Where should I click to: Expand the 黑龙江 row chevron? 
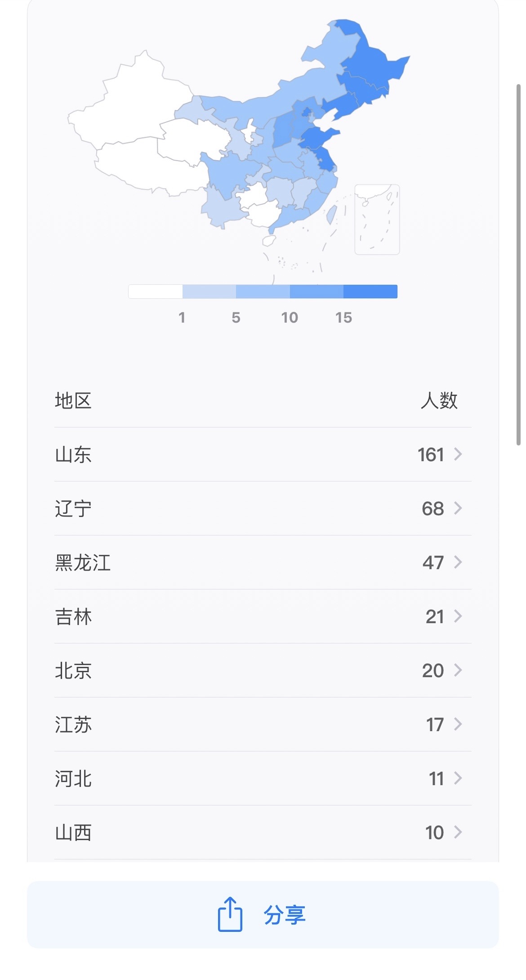[458, 562]
